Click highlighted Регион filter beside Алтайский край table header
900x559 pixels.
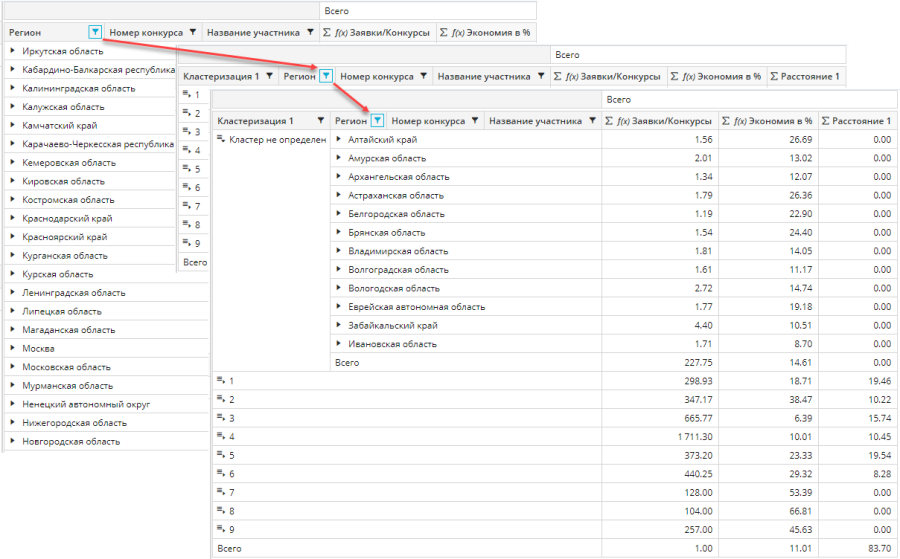tap(377, 121)
